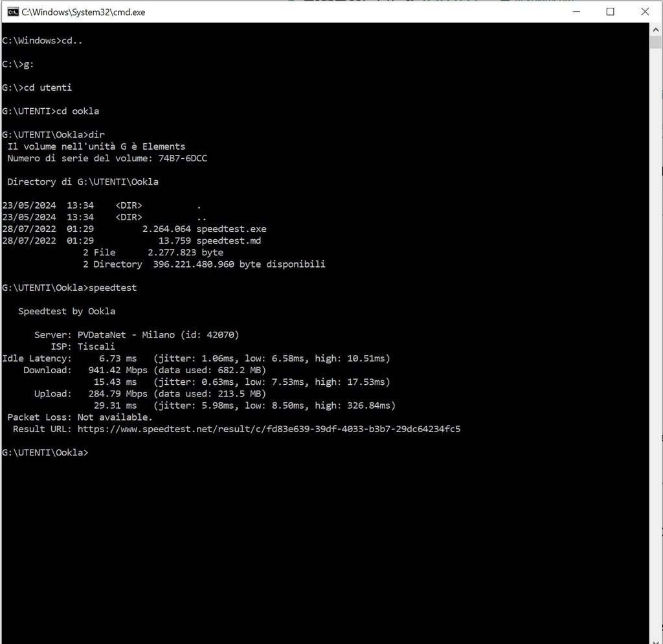Viewport: 663px width, 644px height.
Task: Click the upload value 284.79 Mbps
Action: [118, 394]
